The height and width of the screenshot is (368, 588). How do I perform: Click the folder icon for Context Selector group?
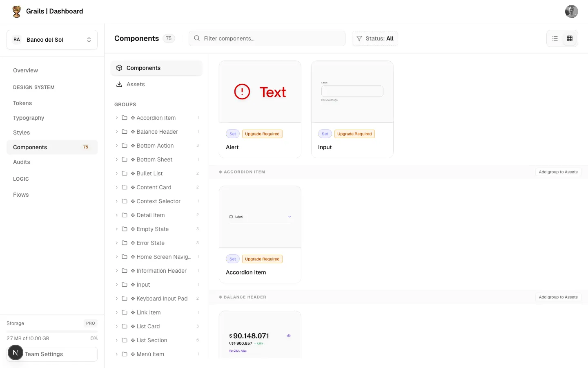[125, 201]
